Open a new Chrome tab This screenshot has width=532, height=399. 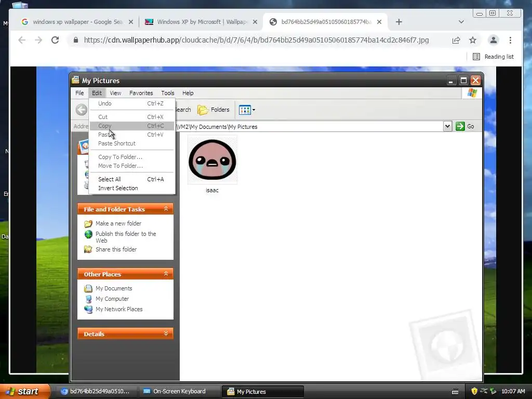coord(399,22)
